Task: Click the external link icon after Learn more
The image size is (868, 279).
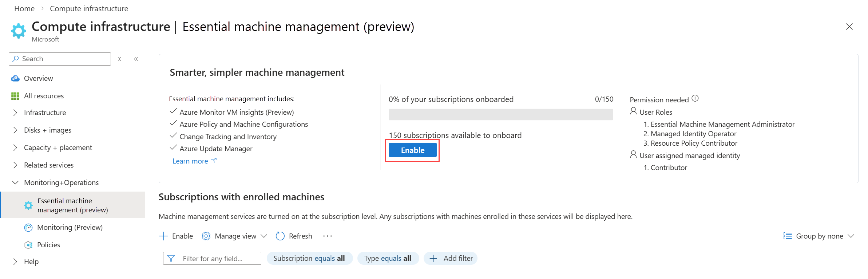Action: coord(214,161)
